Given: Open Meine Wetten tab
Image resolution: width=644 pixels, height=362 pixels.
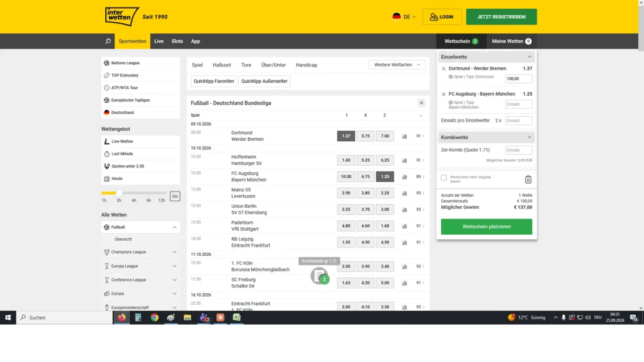Looking at the screenshot, I should [512, 41].
